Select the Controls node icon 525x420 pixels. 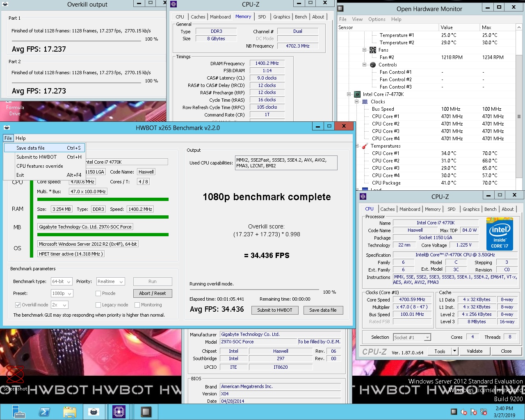point(373,65)
